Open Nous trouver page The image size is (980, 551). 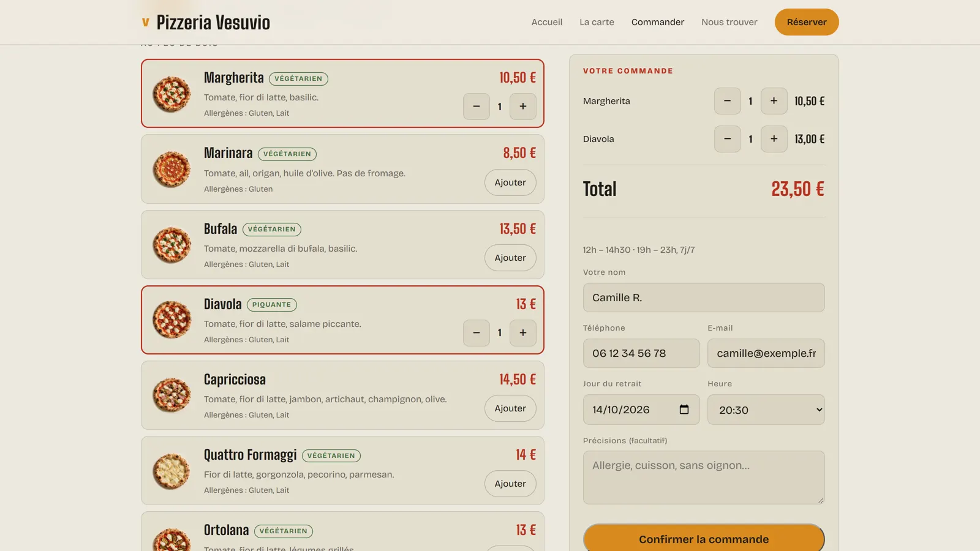click(729, 22)
